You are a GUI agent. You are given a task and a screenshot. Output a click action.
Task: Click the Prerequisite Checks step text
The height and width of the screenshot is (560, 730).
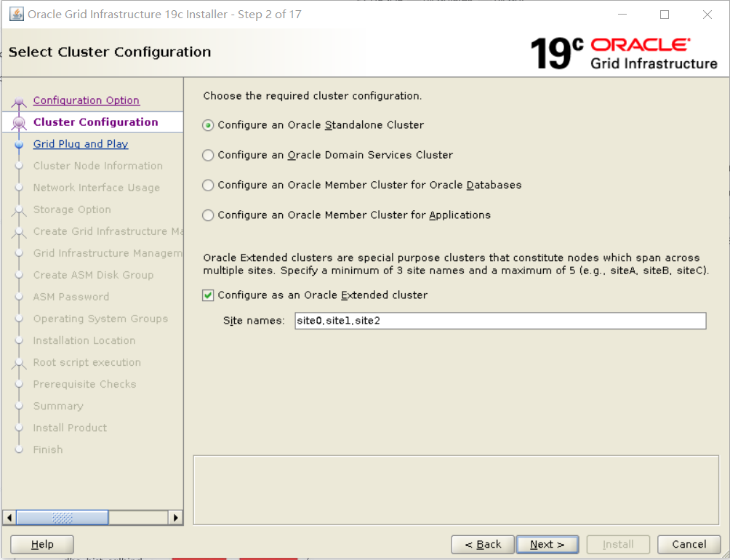click(x=85, y=384)
